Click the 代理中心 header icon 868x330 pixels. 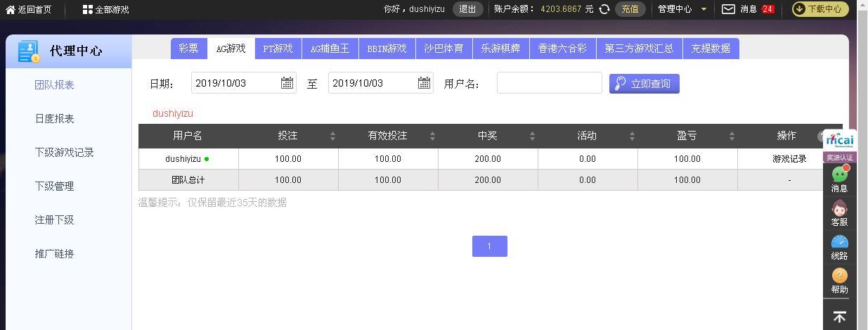tap(30, 51)
